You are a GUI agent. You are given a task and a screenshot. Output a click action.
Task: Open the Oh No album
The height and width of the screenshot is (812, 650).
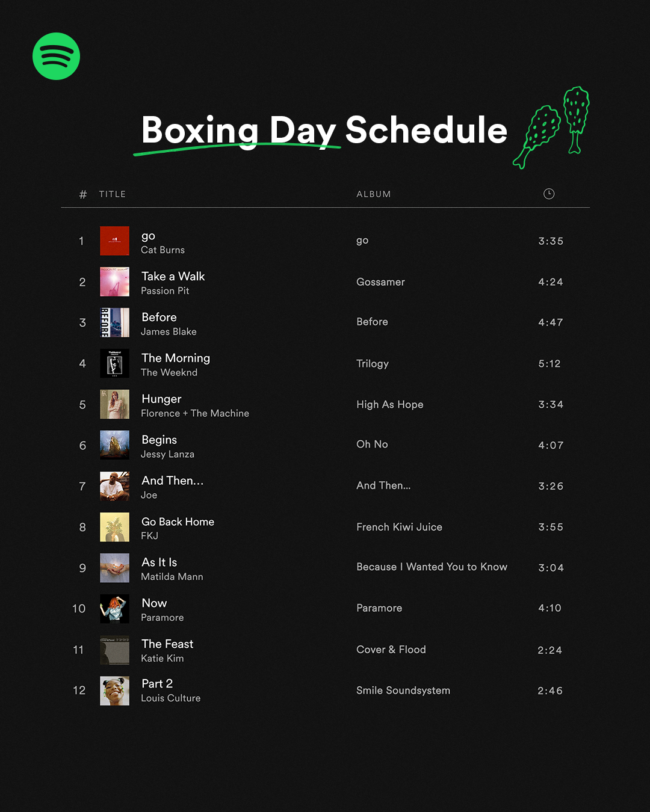(x=372, y=444)
